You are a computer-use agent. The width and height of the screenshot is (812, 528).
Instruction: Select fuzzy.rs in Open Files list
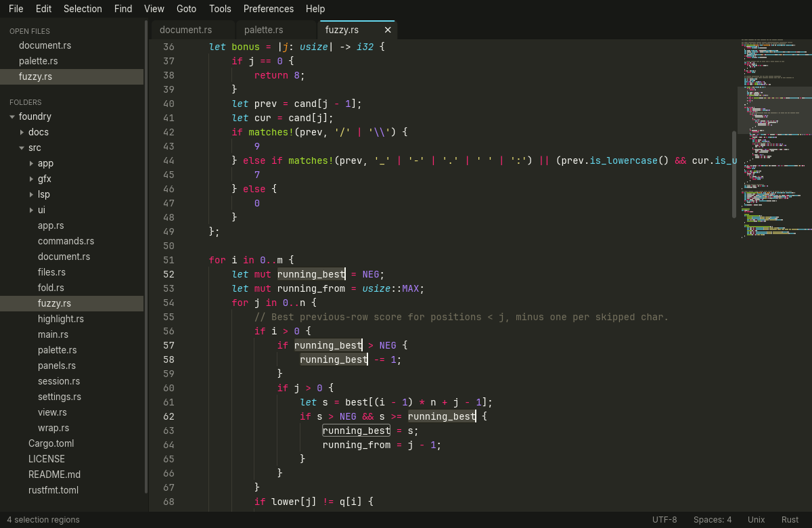pyautogui.click(x=72, y=76)
